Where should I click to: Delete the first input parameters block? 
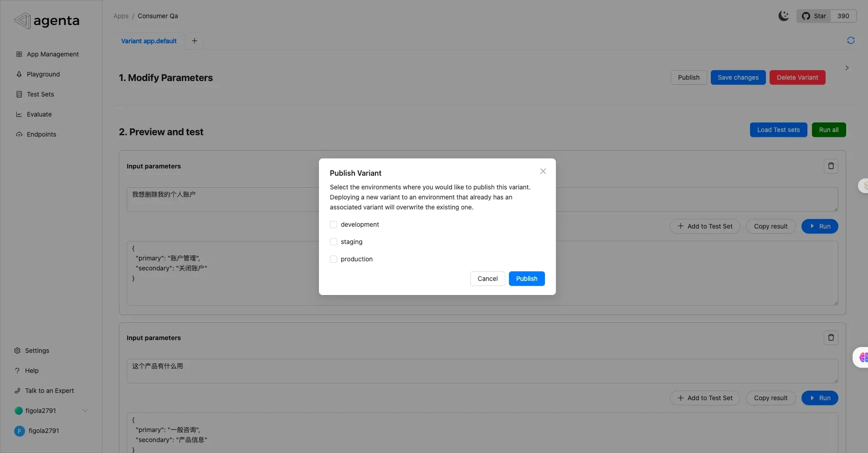831,166
